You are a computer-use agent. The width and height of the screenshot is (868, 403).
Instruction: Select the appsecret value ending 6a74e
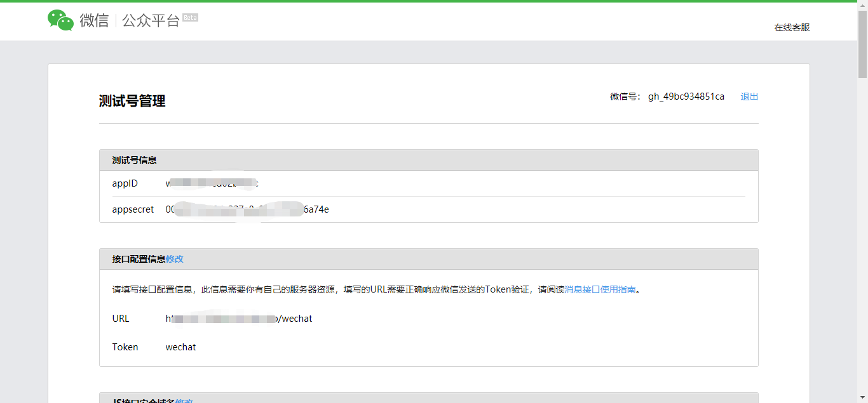click(x=247, y=209)
